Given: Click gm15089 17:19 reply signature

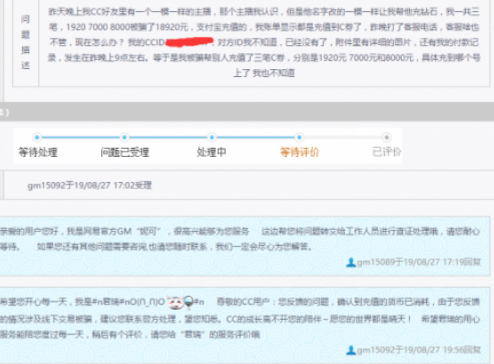Looking at the screenshot, I should coord(419,262).
